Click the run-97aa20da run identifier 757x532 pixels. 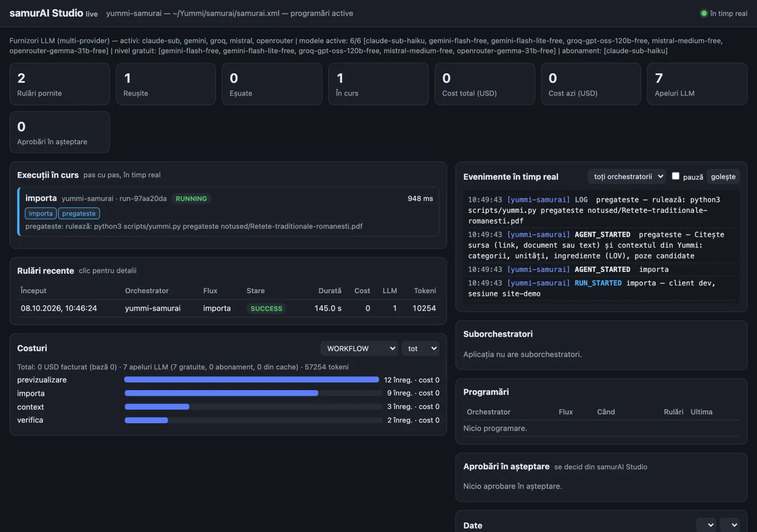point(143,199)
